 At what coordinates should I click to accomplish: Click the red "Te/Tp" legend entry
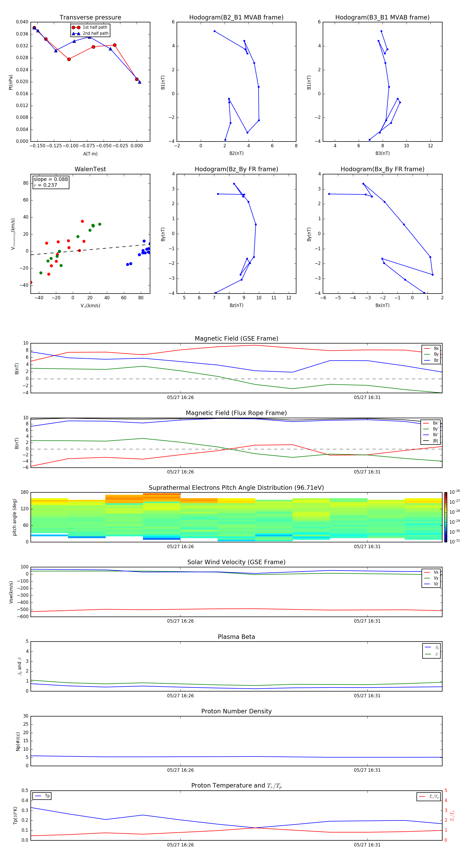click(429, 796)
